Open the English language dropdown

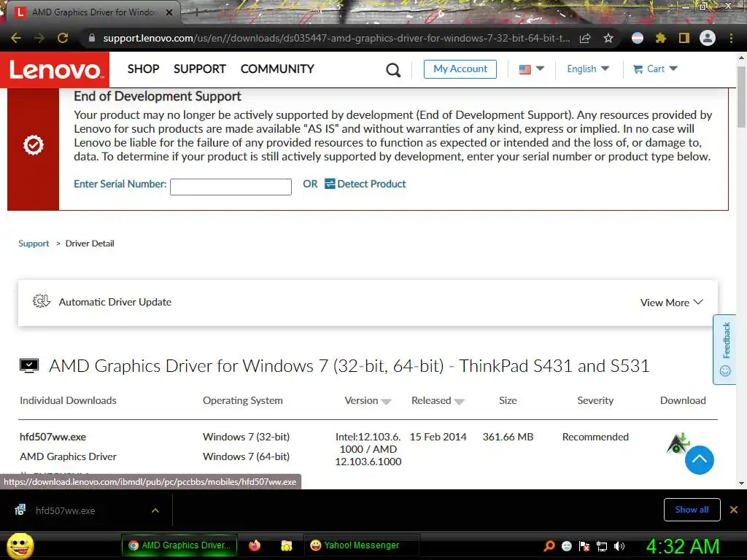[588, 69]
